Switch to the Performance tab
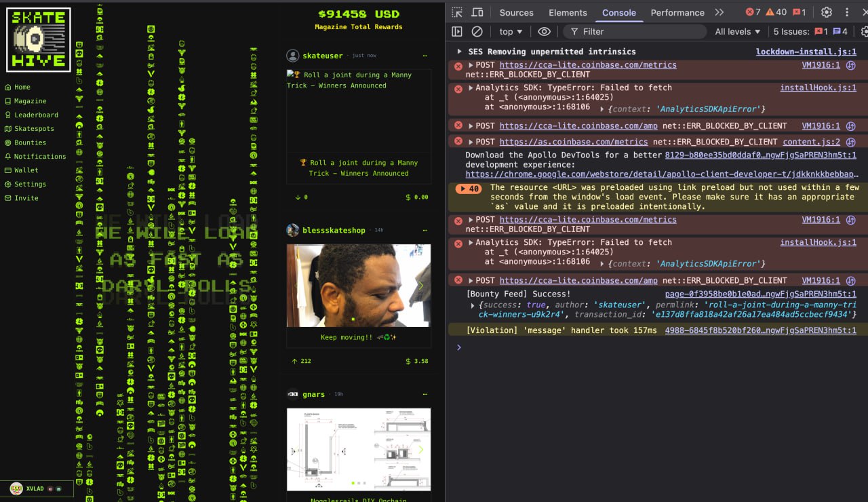 (677, 12)
